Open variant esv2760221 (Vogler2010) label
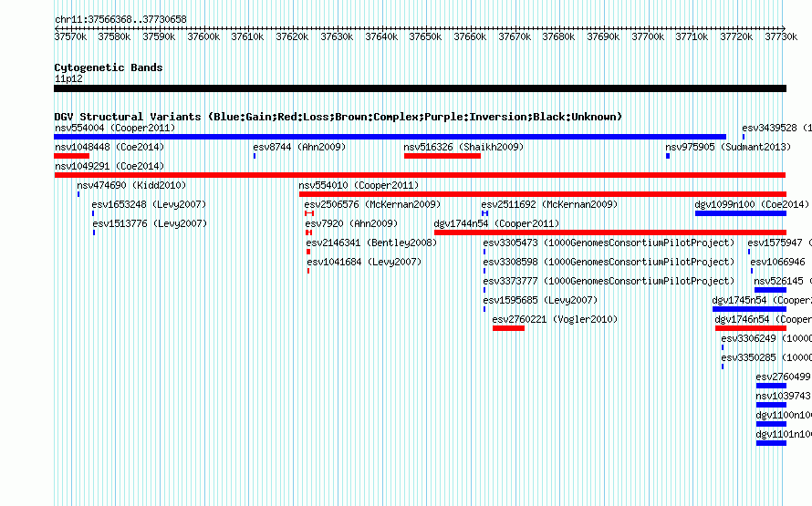 (x=555, y=319)
